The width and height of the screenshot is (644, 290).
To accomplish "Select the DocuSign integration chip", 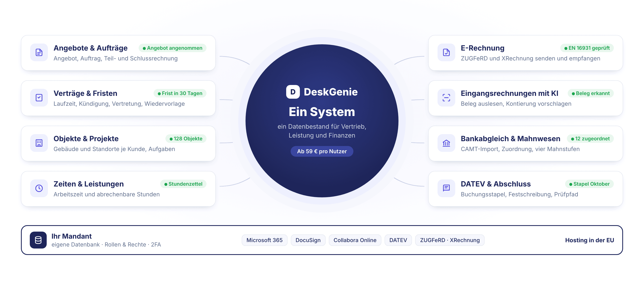I will [x=308, y=240].
